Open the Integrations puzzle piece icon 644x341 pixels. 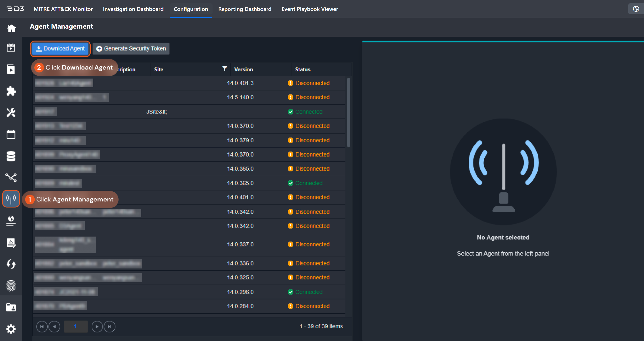[11, 91]
